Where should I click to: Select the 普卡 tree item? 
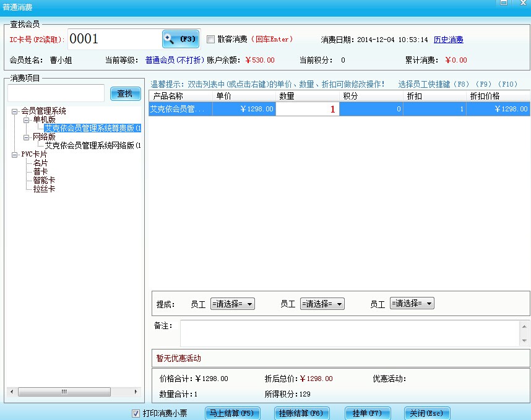click(x=40, y=171)
